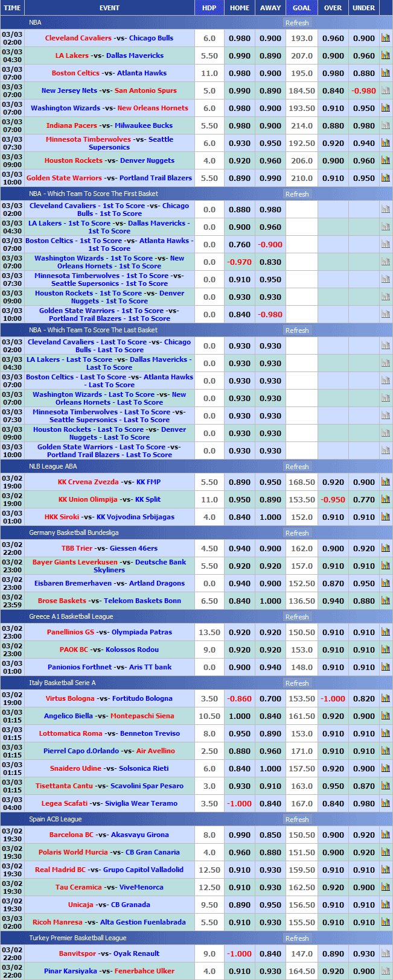Open chart icon for Barcelona BC vs Akasvayu Girona

click(x=385, y=835)
